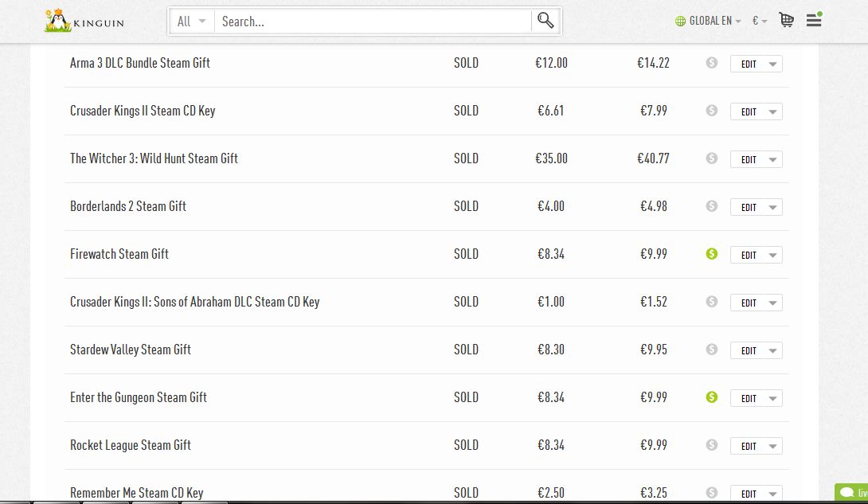Open the Crusader Kings II Steam CD Key listing

click(143, 111)
